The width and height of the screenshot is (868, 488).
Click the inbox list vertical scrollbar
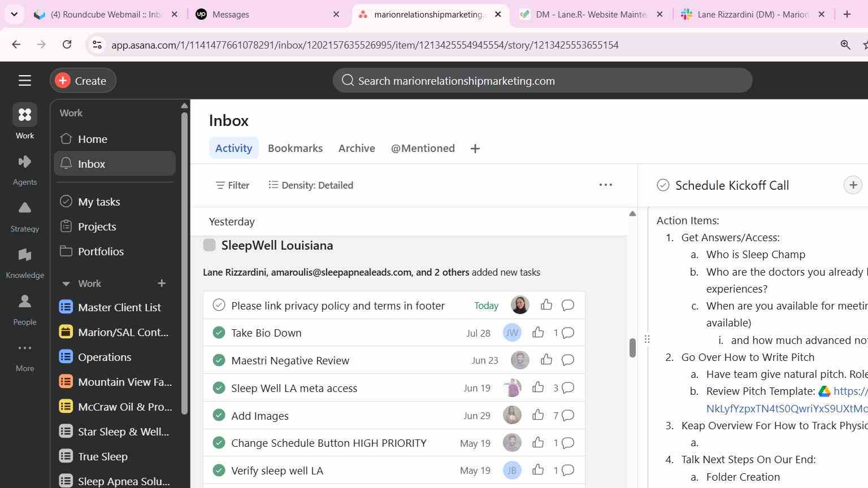(632, 347)
